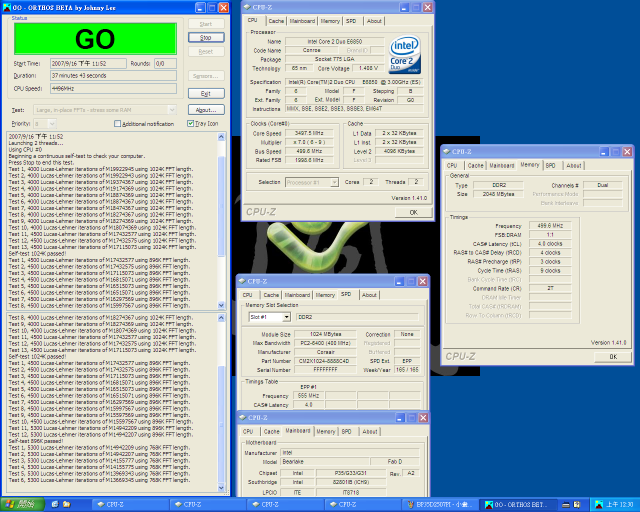
Task: Click OK in CPU-Z Memory window
Action: (x=613, y=356)
